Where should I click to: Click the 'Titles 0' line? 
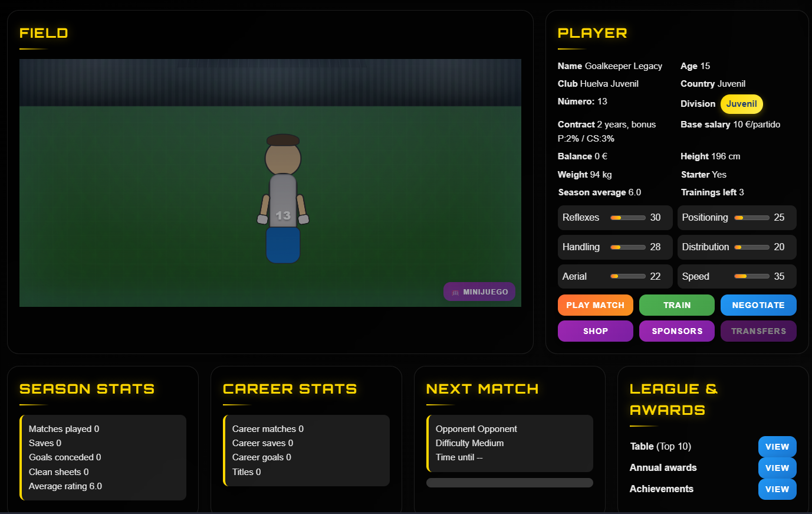[x=246, y=472]
